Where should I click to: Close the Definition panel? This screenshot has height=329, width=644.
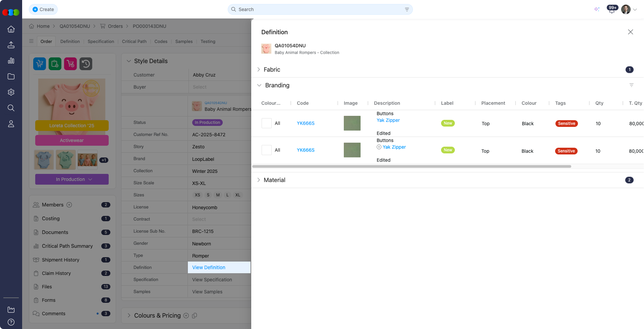(630, 32)
